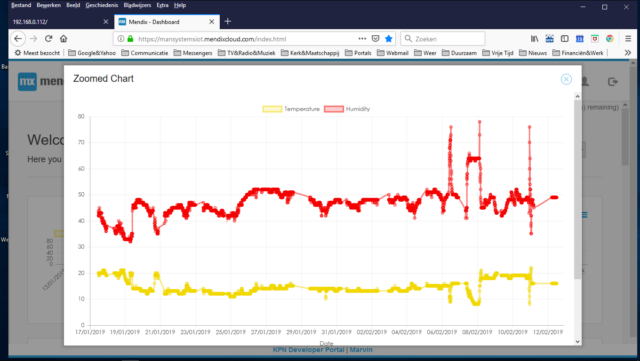Image resolution: width=640 pixels, height=361 pixels.
Task: Expand the Portals bookmark folder
Action: [x=358, y=53]
